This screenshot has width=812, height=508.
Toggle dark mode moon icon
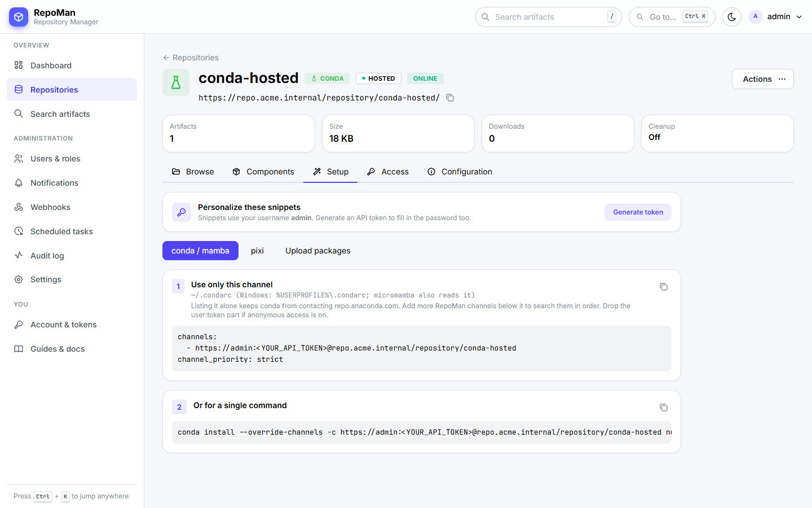pyautogui.click(x=732, y=17)
